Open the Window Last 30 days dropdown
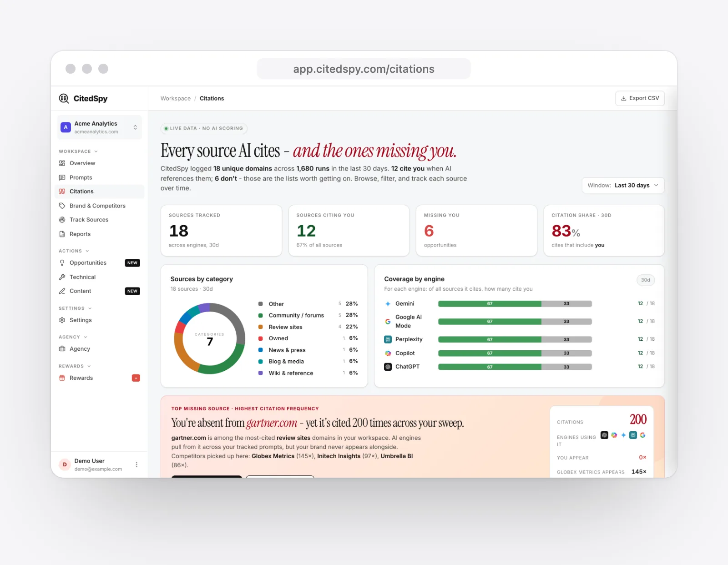Image resolution: width=728 pixels, height=565 pixels. point(623,186)
